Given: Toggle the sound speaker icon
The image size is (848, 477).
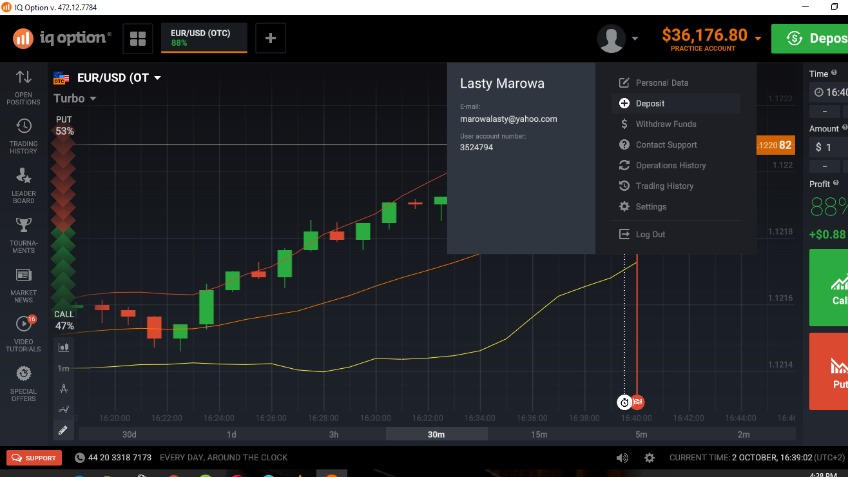Looking at the screenshot, I should (623, 458).
